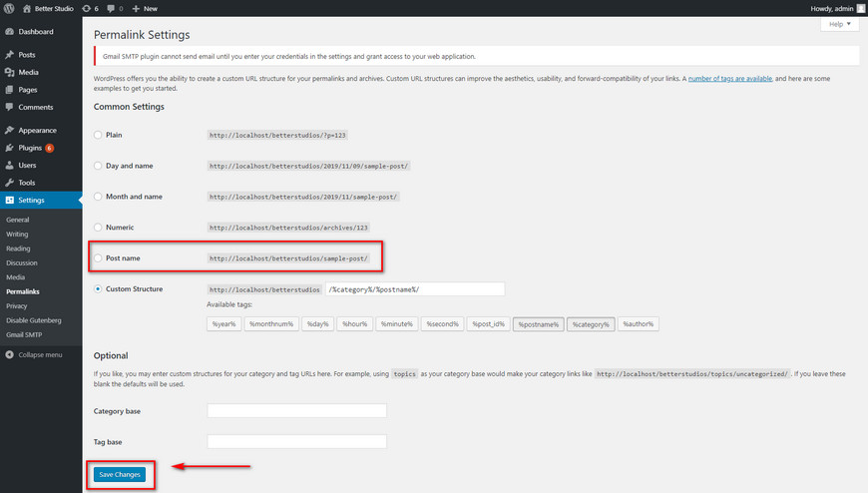The width and height of the screenshot is (868, 493).
Task: Click the Plugins plug icon
Action: pyautogui.click(x=9, y=148)
